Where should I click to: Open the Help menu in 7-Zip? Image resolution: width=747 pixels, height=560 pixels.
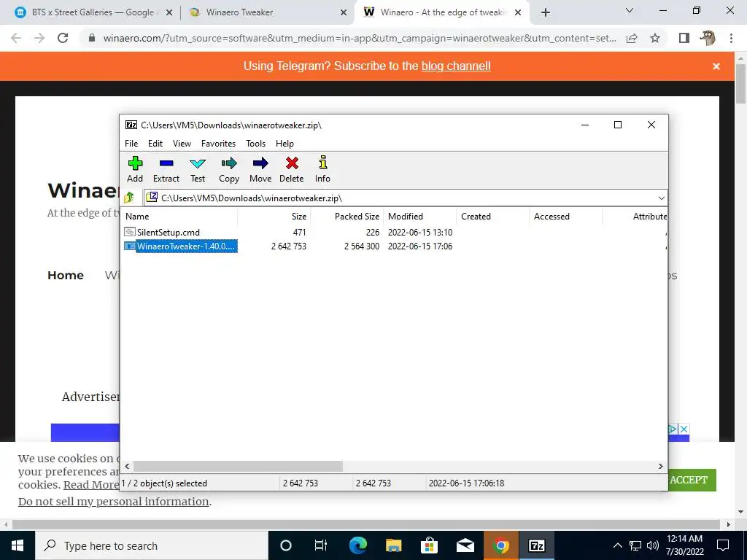pyautogui.click(x=285, y=144)
